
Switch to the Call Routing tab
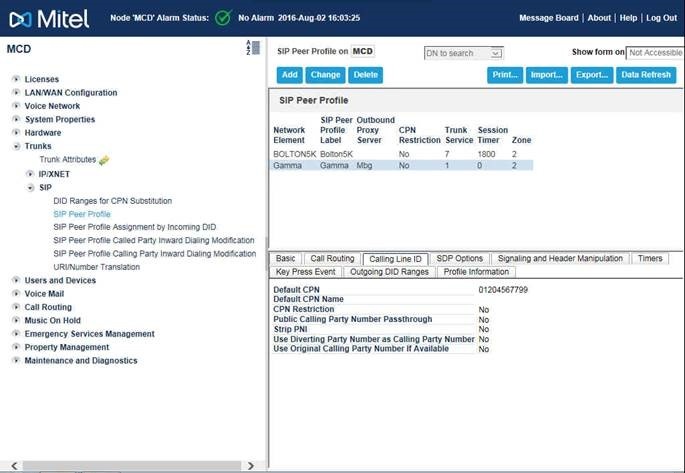click(x=332, y=259)
